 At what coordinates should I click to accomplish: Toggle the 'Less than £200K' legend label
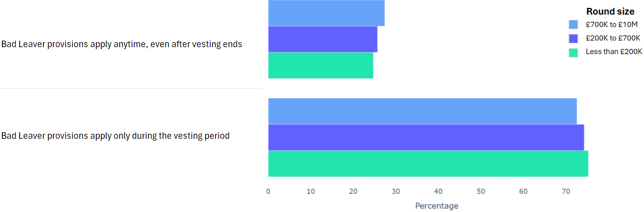pyautogui.click(x=614, y=51)
